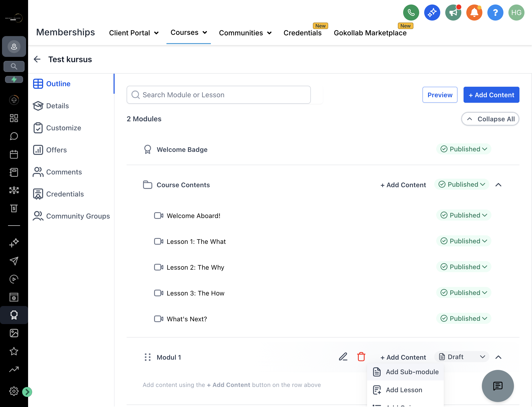Open the paper plane marketing icon in the sidebar
The width and height of the screenshot is (532, 407).
(x=14, y=261)
